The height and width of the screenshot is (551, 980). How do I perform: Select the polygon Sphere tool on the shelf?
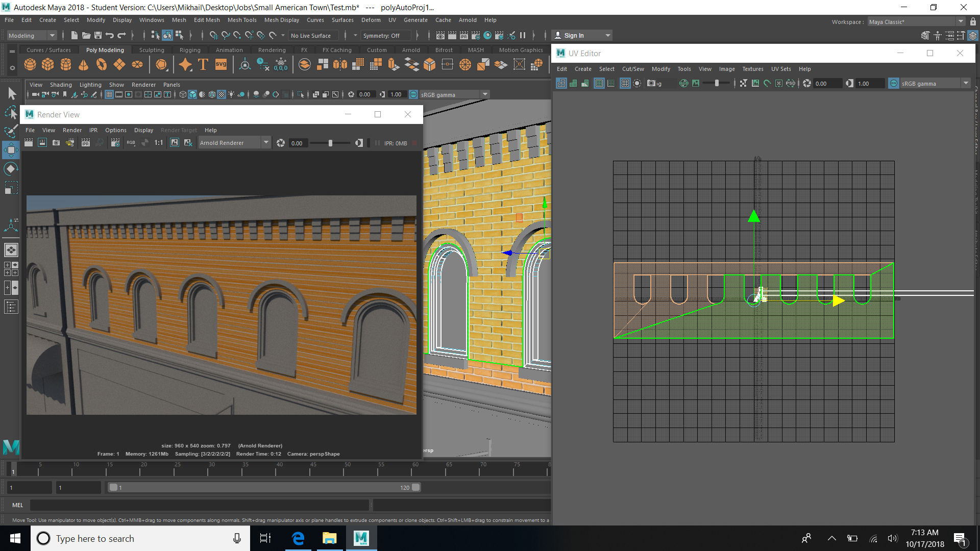30,64
